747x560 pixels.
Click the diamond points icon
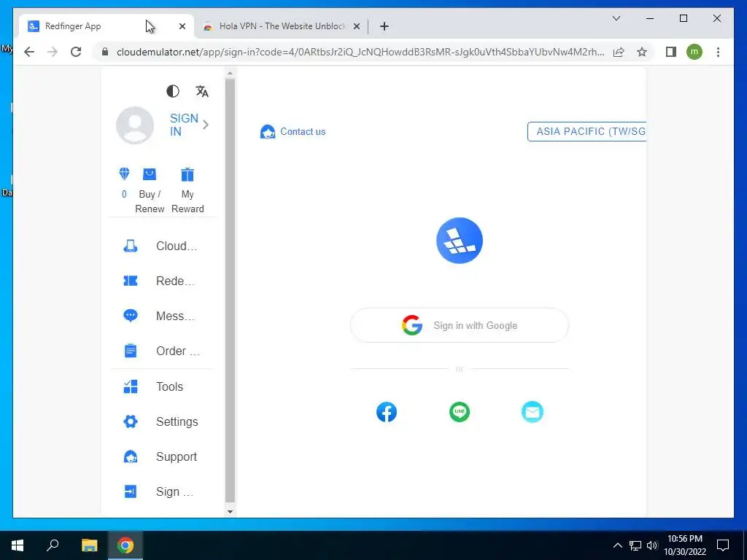click(x=124, y=174)
